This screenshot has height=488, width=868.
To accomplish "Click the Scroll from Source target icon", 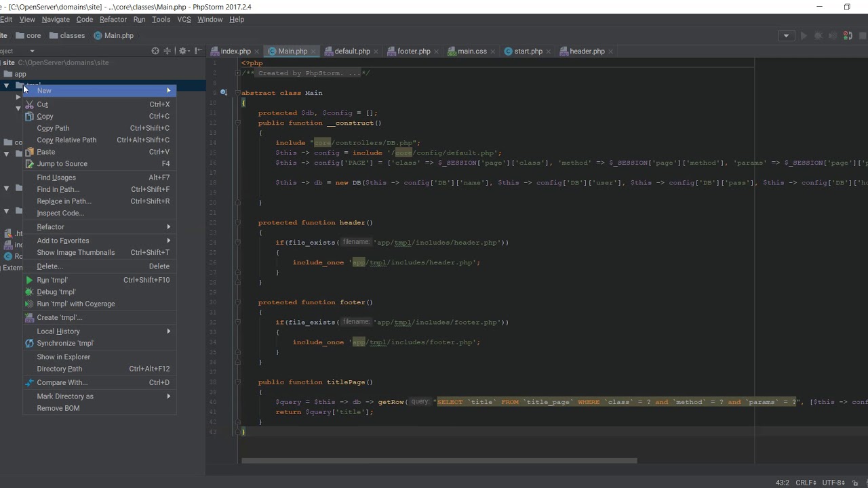I will tap(155, 51).
